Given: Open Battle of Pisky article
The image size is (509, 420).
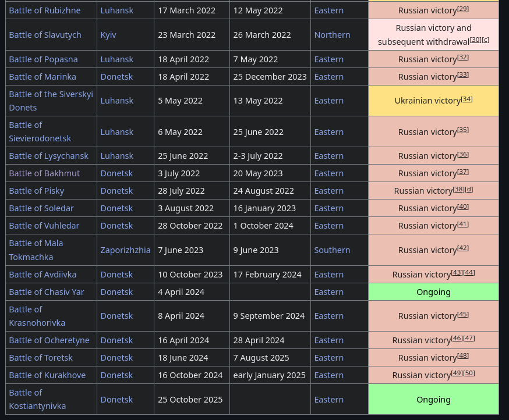Looking at the screenshot, I should pyautogui.click(x=37, y=191).
